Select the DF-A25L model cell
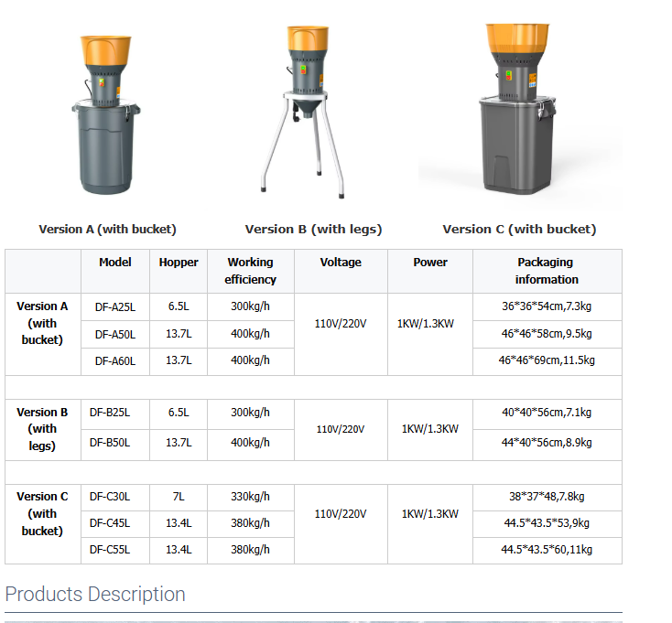Image resolution: width=672 pixels, height=623 pixels. [x=115, y=306]
